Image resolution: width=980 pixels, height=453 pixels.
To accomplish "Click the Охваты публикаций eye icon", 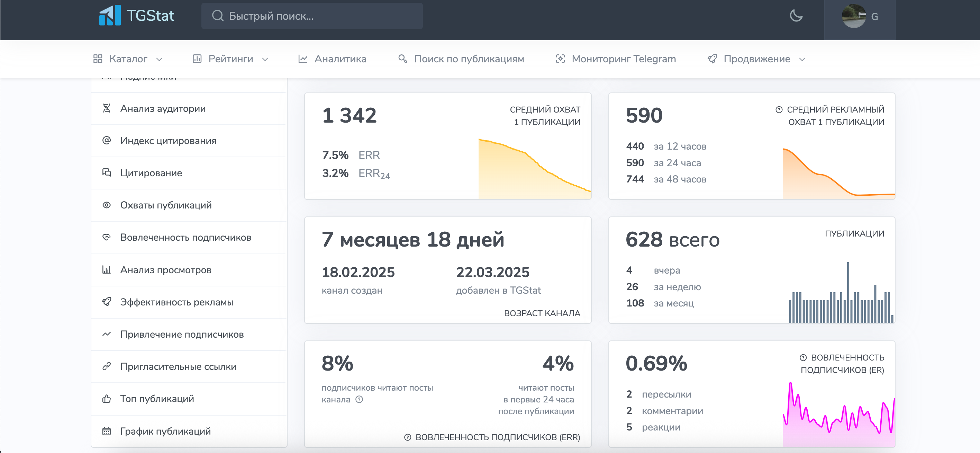I will (107, 205).
